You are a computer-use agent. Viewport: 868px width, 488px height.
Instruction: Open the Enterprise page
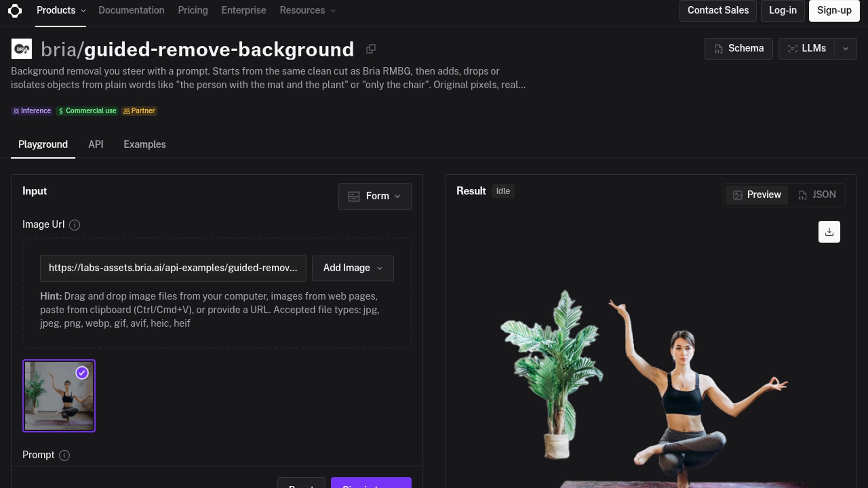(244, 10)
